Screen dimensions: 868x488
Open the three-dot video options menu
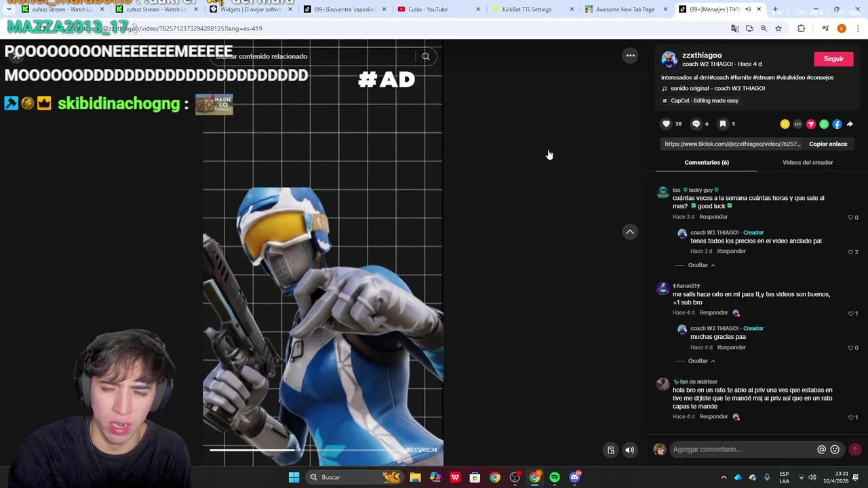[x=630, y=56]
